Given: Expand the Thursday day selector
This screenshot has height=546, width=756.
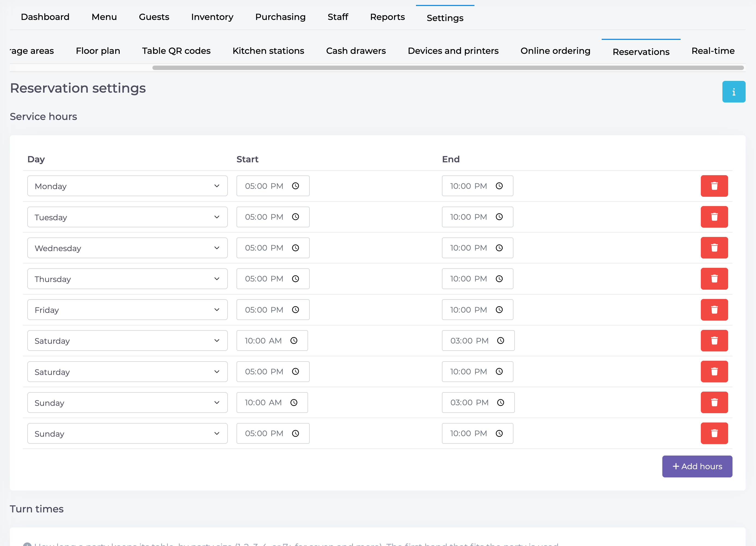Looking at the screenshot, I should click(x=127, y=279).
